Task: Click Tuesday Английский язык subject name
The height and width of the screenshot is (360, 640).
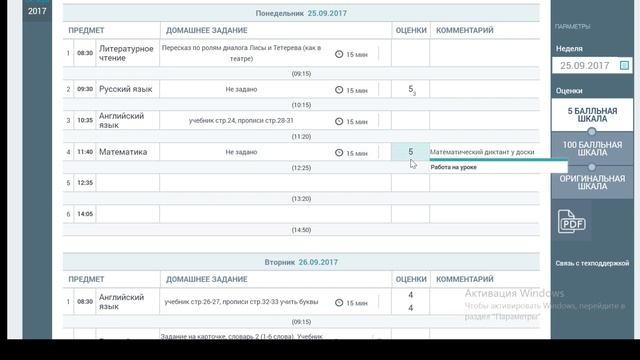Action: (x=121, y=302)
